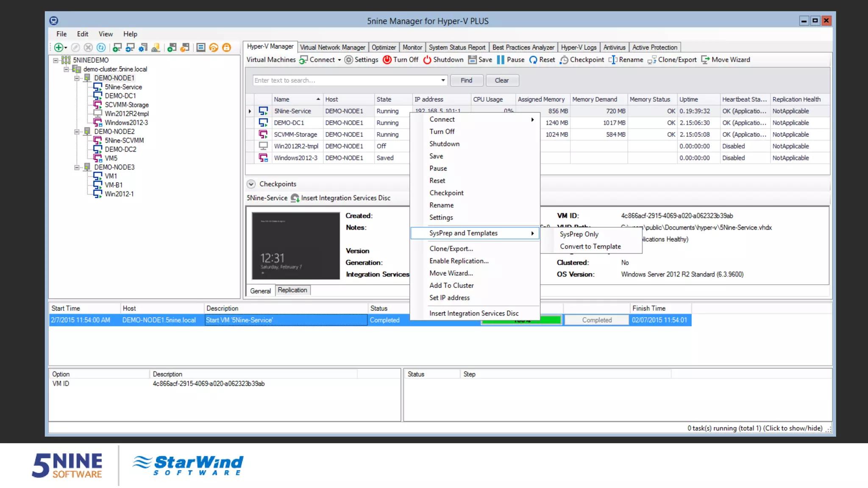
Task: Open the search text dropdown arrow
Action: pyautogui.click(x=443, y=80)
